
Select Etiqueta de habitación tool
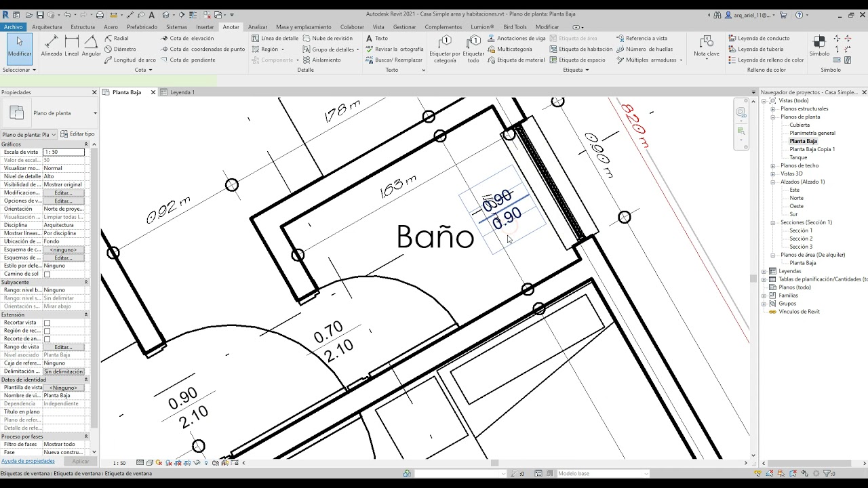pyautogui.click(x=581, y=49)
